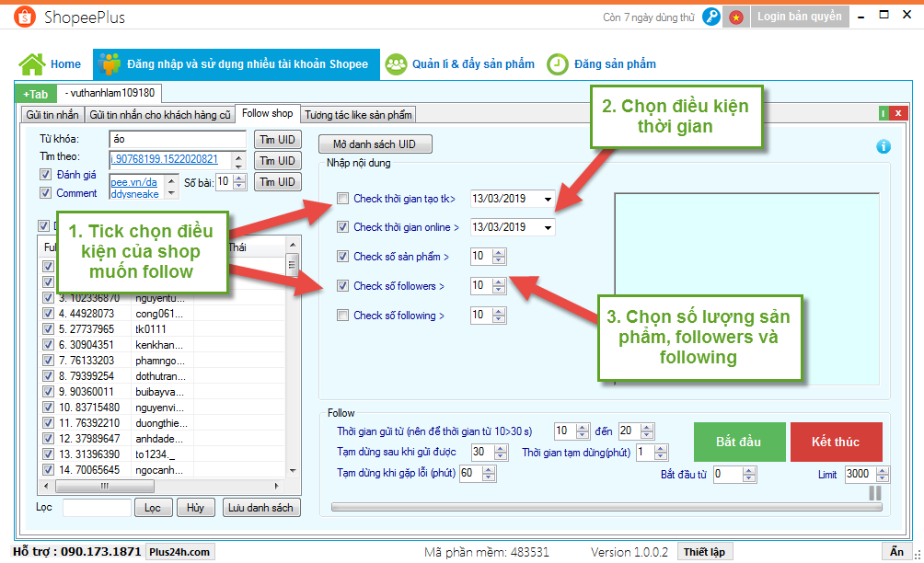Click the Quản lí & đẩy sản phẩm group icon

396,64
